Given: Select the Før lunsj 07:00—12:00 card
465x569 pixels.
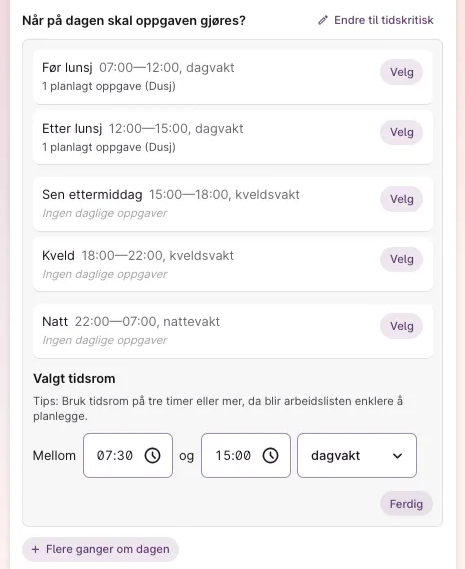Looking at the screenshot, I should (x=233, y=77).
